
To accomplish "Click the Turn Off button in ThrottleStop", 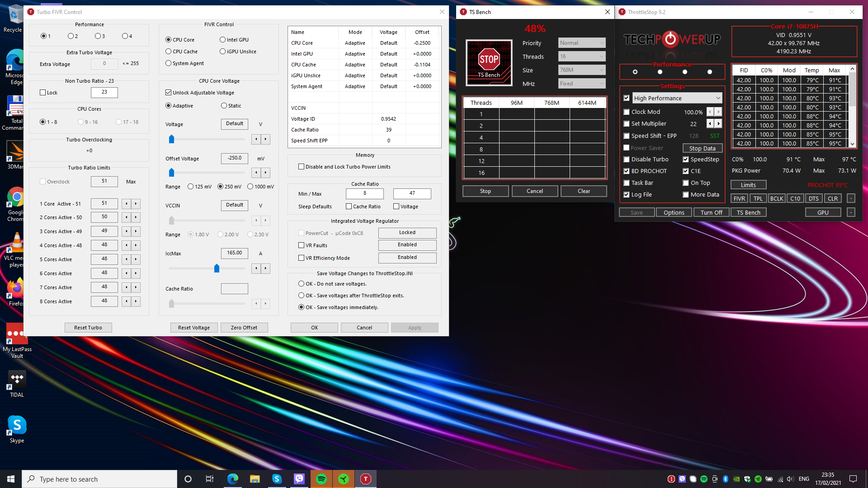I will pos(712,213).
